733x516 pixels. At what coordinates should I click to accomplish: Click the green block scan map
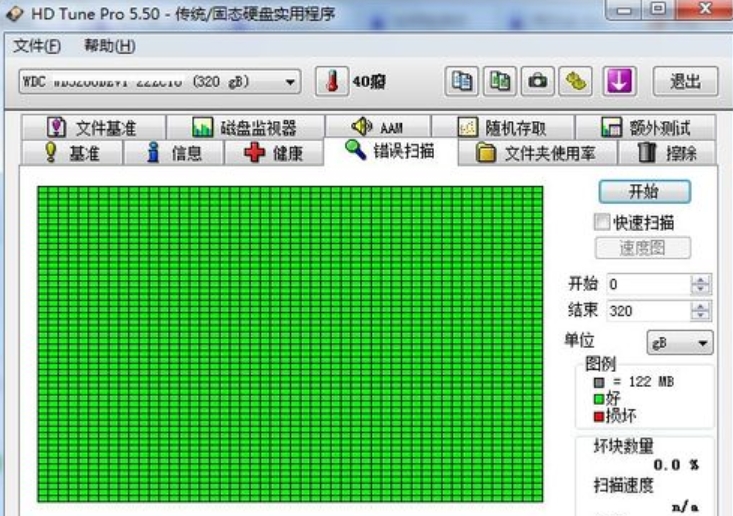[x=290, y=344]
